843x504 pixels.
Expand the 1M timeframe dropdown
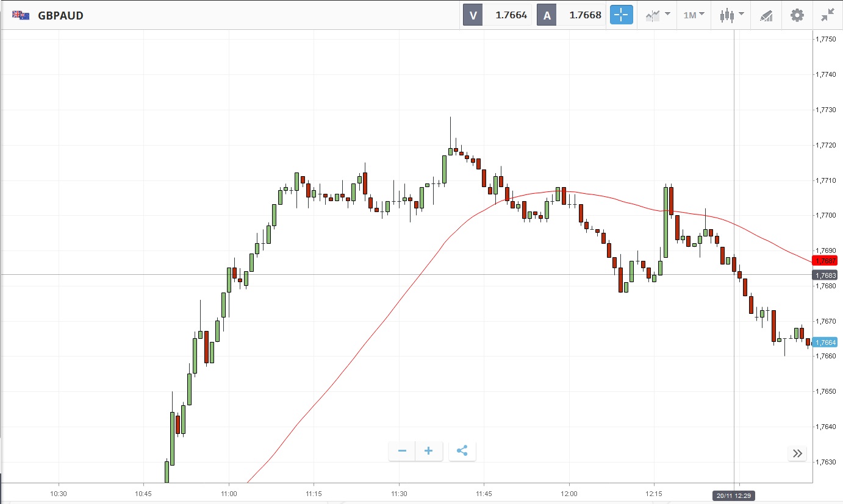(694, 15)
